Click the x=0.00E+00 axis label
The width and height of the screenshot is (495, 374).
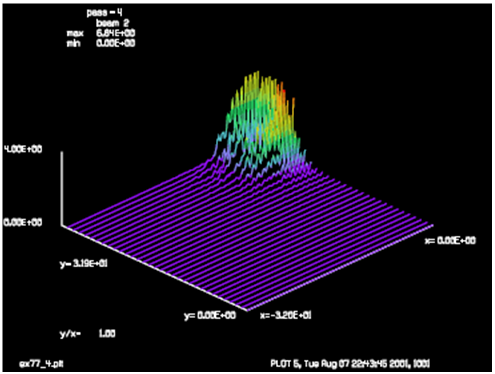point(450,240)
